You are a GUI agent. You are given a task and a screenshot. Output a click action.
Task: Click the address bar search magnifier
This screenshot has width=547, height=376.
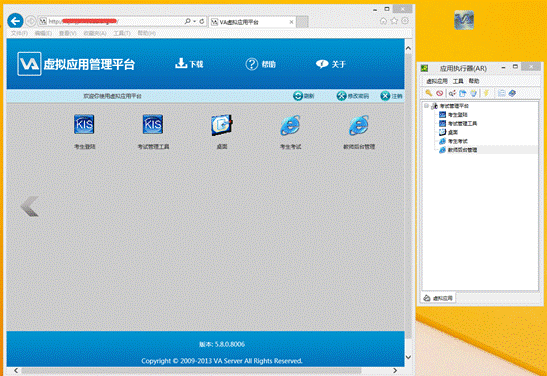pyautogui.click(x=188, y=21)
